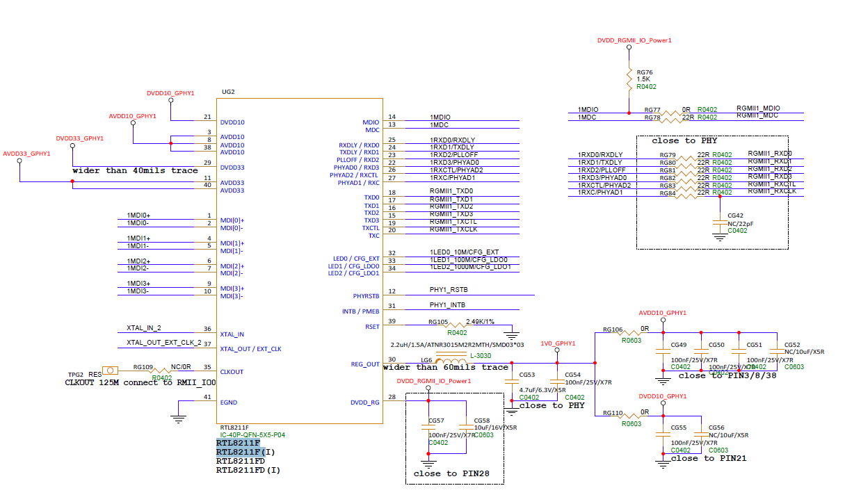Click the ground symbol below EGND pin 41
The width and height of the screenshot is (861, 504).
pos(179,418)
